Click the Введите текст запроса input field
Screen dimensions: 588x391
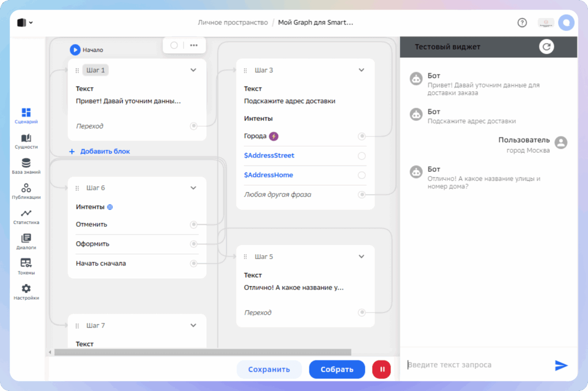coord(477,365)
